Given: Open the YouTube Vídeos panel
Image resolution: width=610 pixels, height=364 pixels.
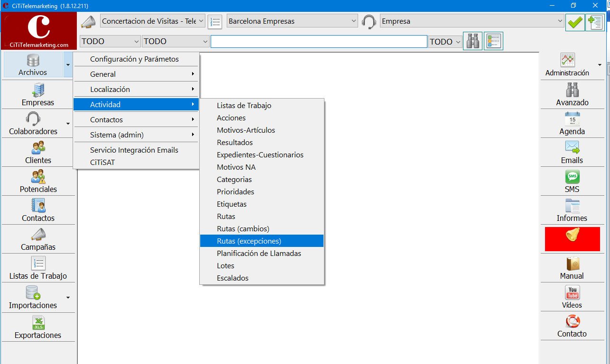Looking at the screenshot, I should (x=573, y=297).
